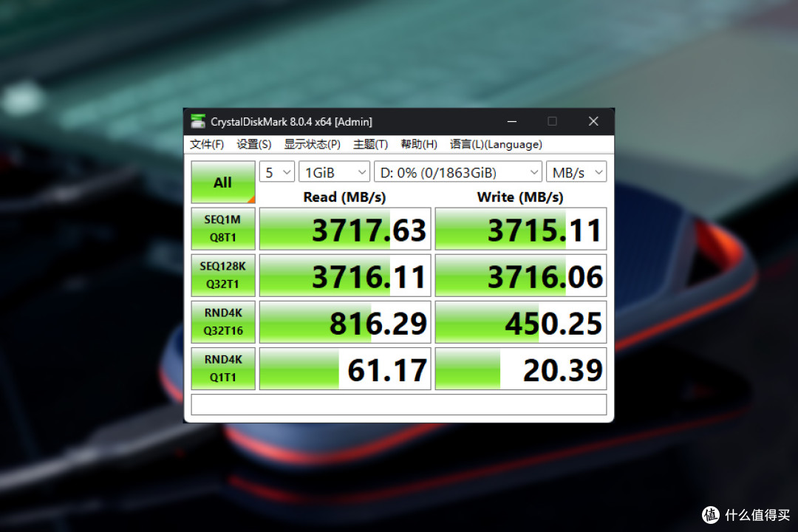798x532 pixels.
Task: Open the 主题(T) menu
Action: [x=370, y=145]
